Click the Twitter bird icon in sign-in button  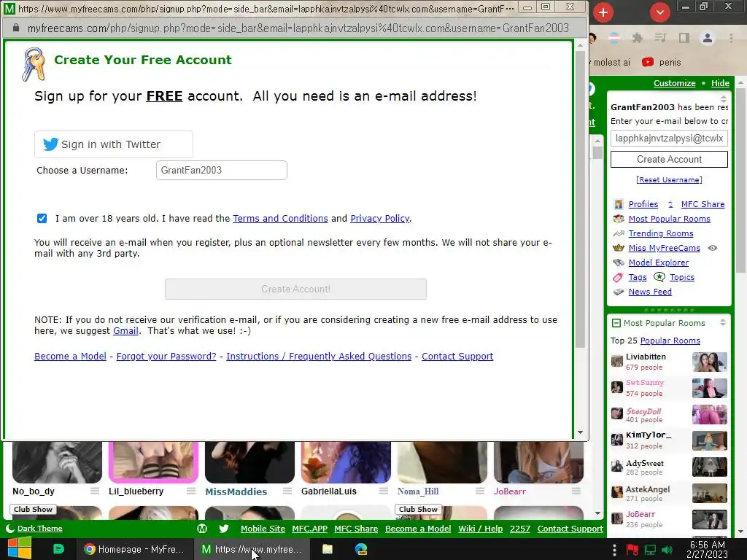pos(50,144)
